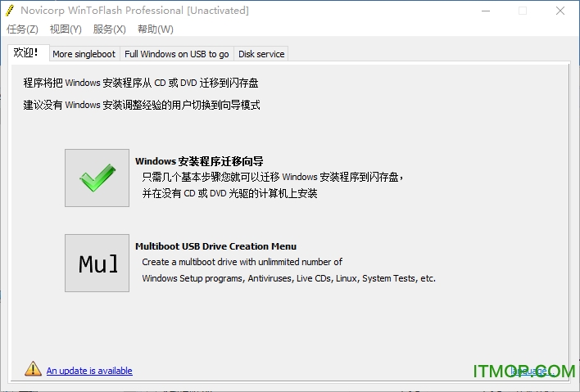Image resolution: width=580 pixels, height=392 pixels.
Task: Click the Windows 安装程序迁移向导 heading
Action: point(199,161)
